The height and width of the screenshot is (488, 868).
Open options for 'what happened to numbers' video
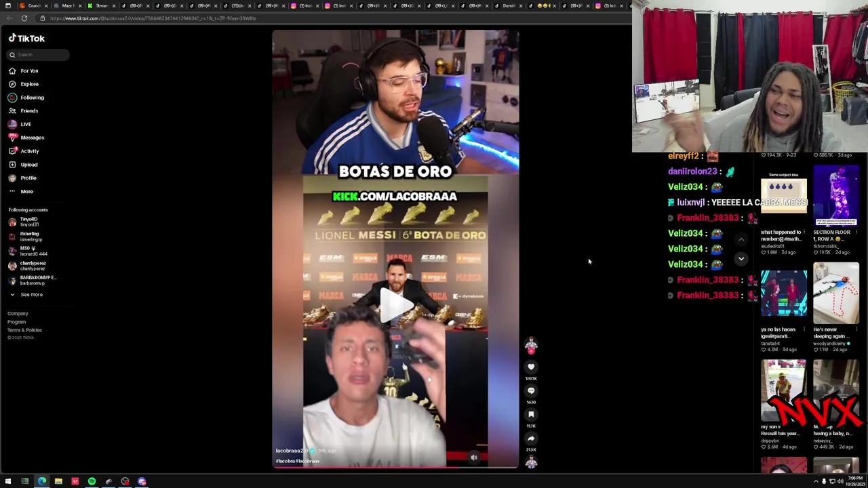click(805, 232)
